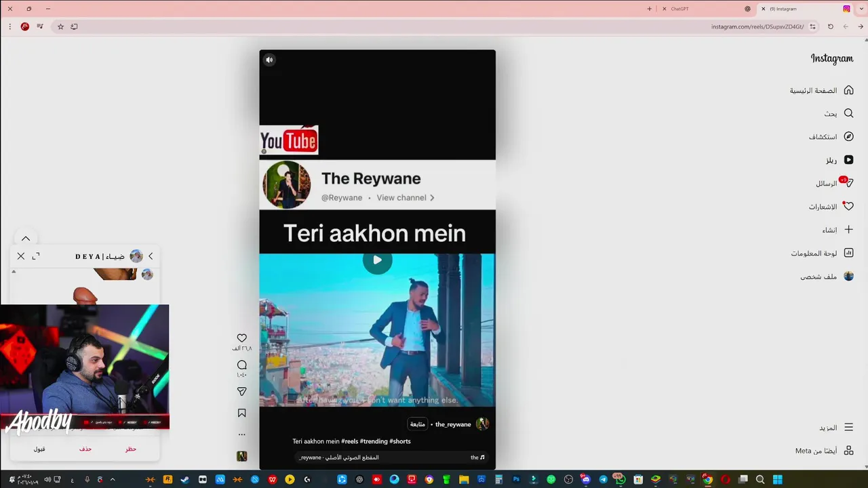868x488 pixels.
Task: Click the متابعة follow button
Action: click(417, 424)
